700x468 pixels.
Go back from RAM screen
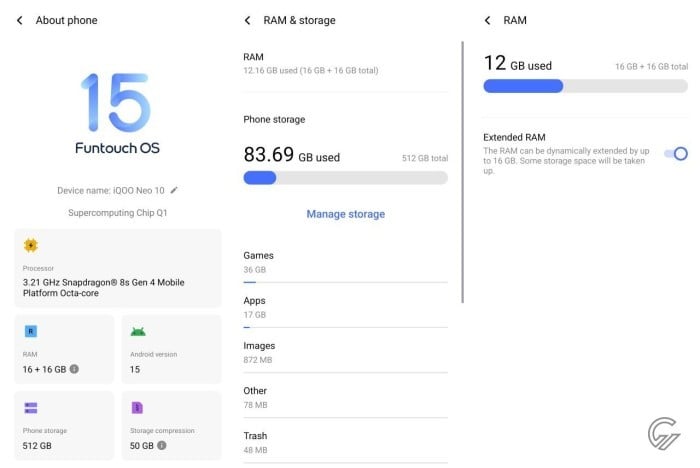[x=488, y=21]
